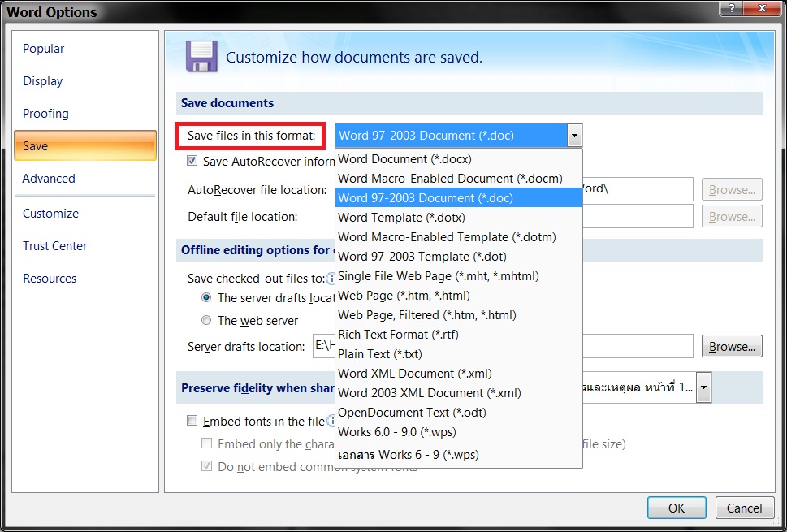Switch to the Proofing category
Viewport: 787px width, 532px height.
click(45, 114)
